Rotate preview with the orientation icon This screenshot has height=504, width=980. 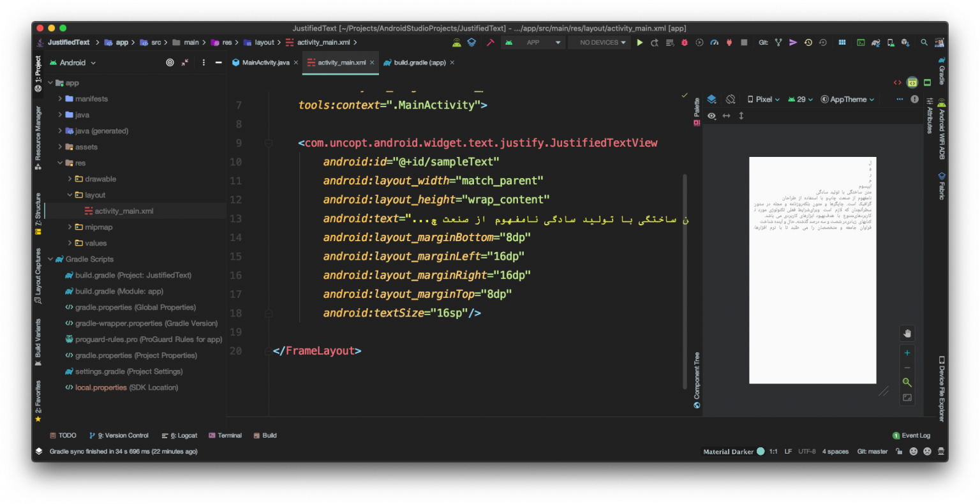point(731,100)
